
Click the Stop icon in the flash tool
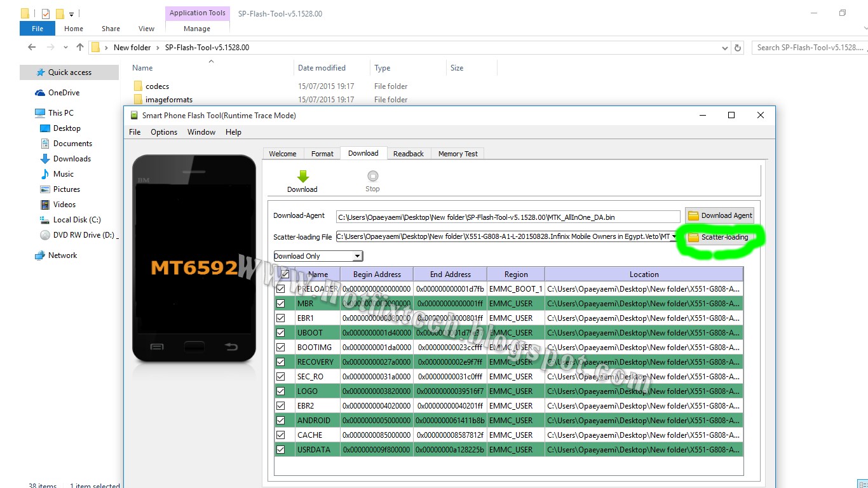[372, 176]
